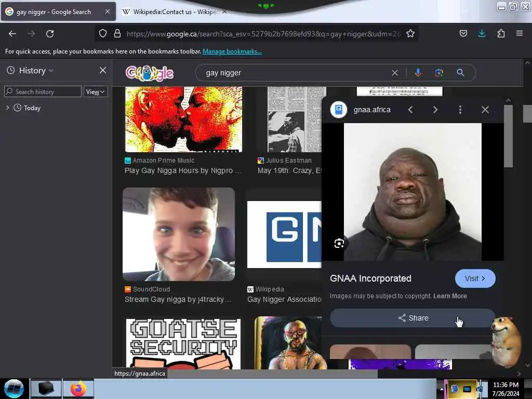This screenshot has width=532, height=399.
Task: Click the forward navigation arrow
Action: point(31,34)
